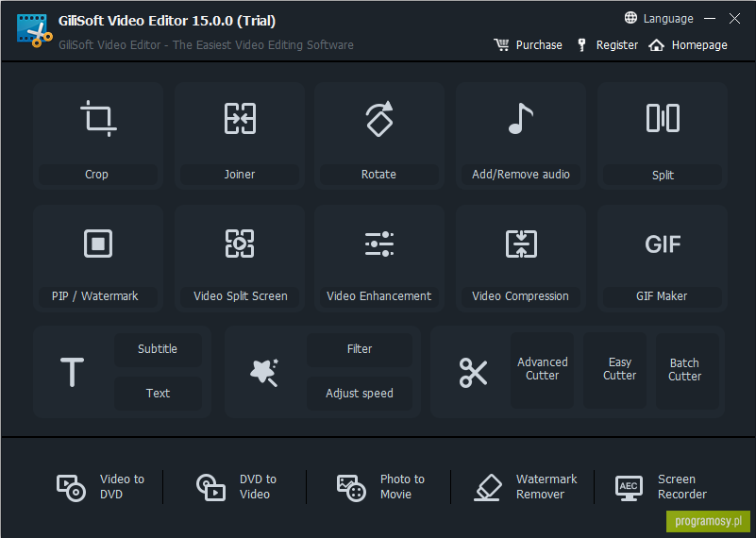Close the GiliSoft Video Editor window

pyautogui.click(x=734, y=19)
